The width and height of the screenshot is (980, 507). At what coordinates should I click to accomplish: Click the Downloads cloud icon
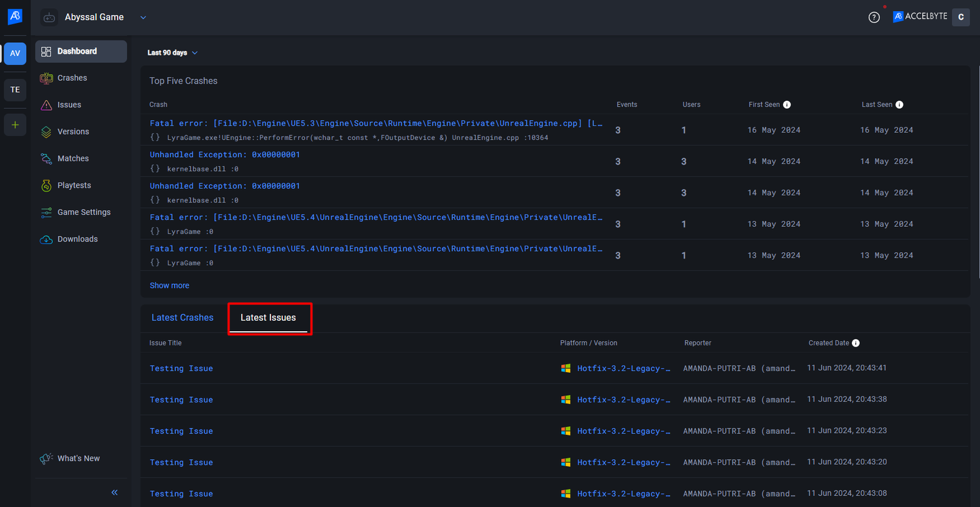(x=46, y=239)
